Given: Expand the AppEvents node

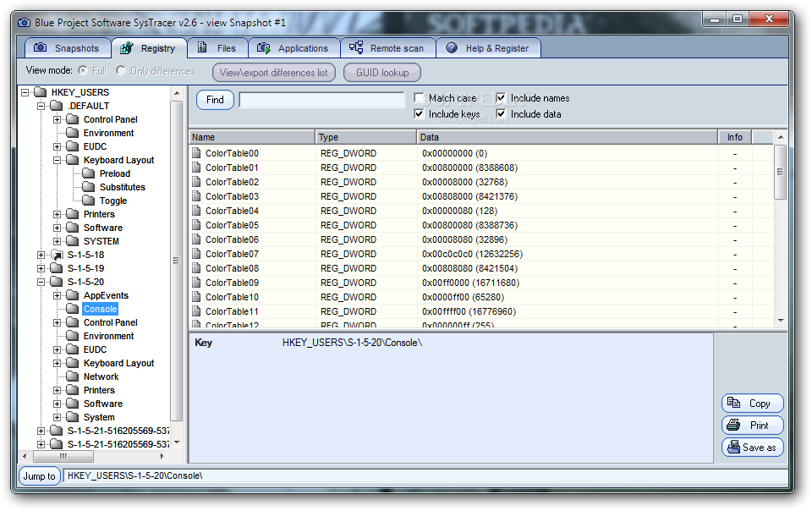Looking at the screenshot, I should pos(57,295).
